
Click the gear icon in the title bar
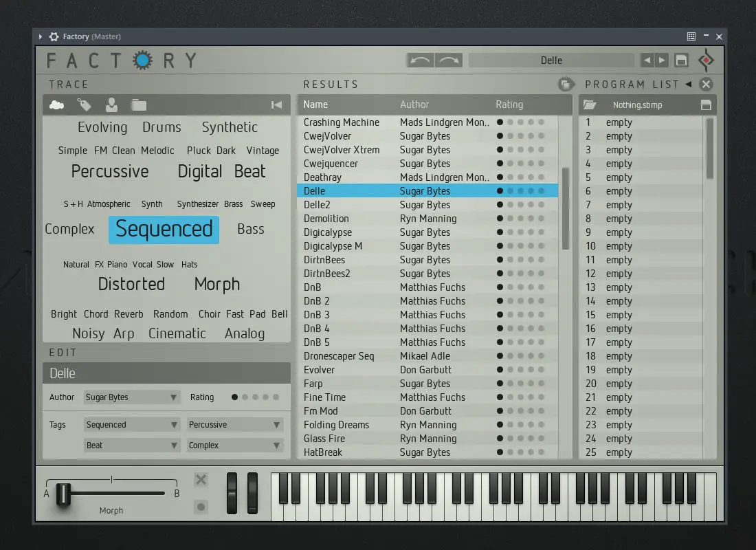(x=54, y=36)
